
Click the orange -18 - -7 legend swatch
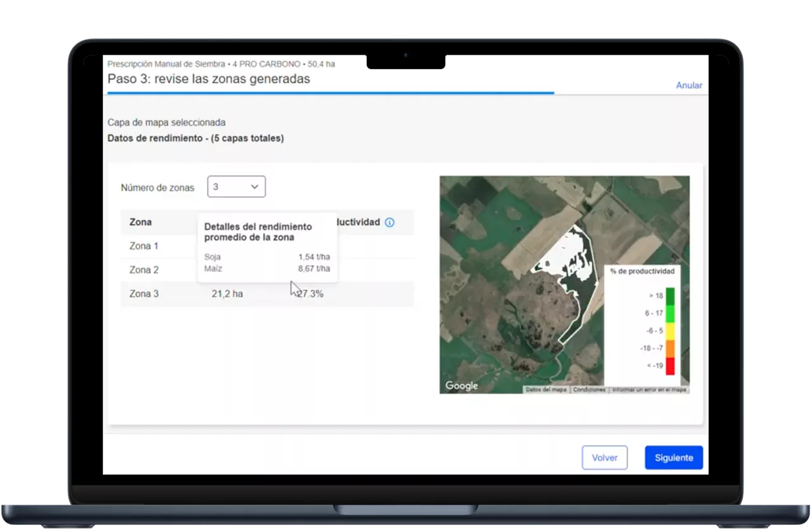coord(670,348)
